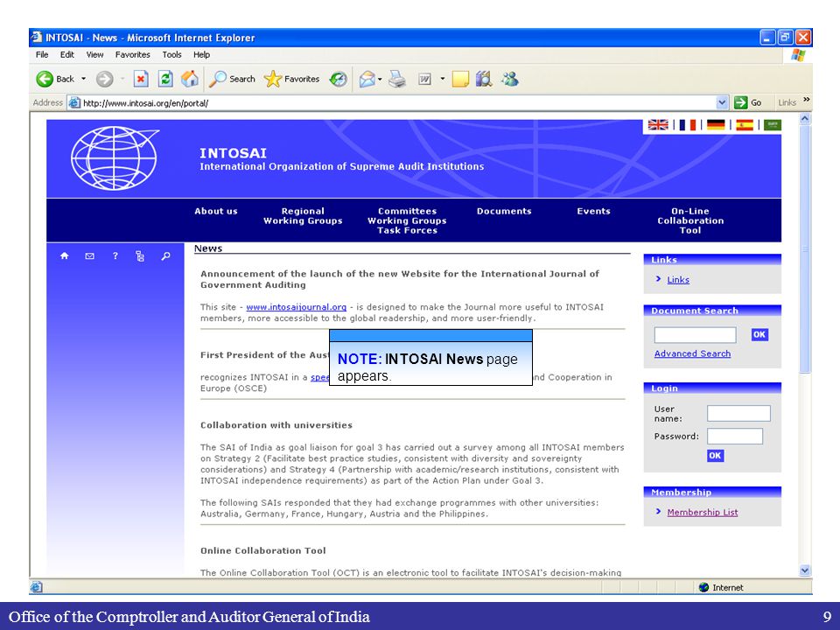Open the Membership List link
Screen dimensions: 840x630
click(x=703, y=512)
